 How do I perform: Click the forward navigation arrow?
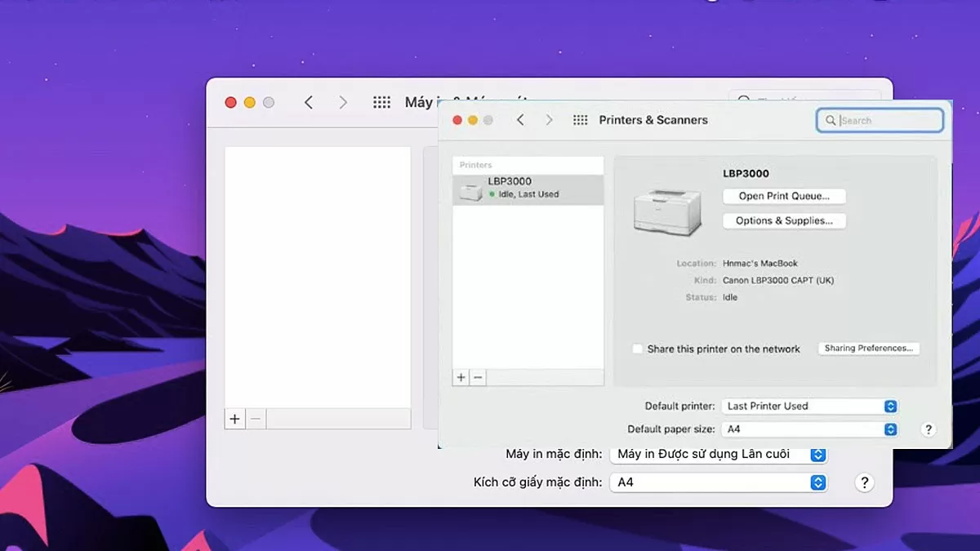[x=549, y=119]
